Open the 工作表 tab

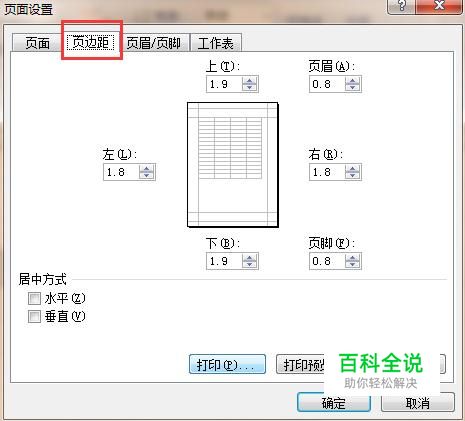pos(216,43)
